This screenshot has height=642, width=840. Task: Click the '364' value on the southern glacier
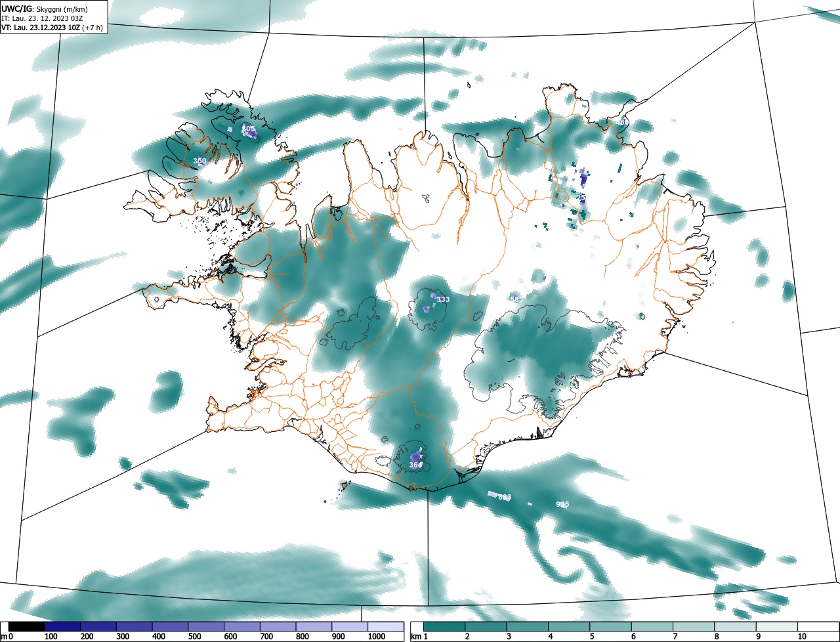(415, 465)
